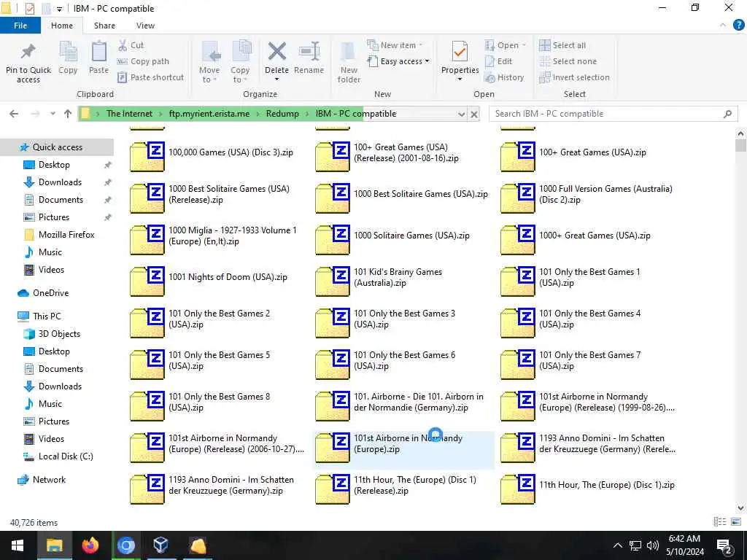The image size is (747, 560).
Task: Open the Easy access dropdown
Action: tap(398, 61)
